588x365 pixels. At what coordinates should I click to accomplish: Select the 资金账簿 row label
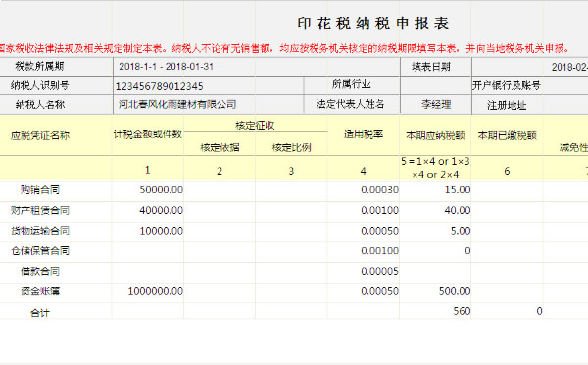pos(40,291)
